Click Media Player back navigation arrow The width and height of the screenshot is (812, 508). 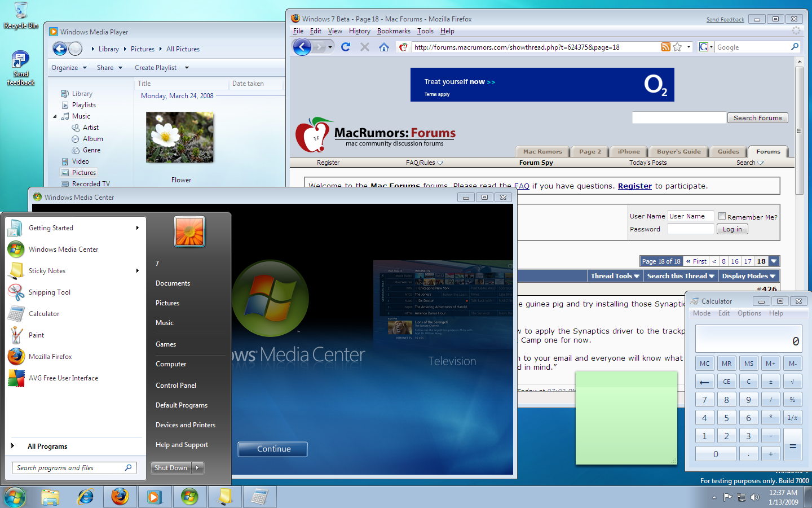click(x=60, y=49)
